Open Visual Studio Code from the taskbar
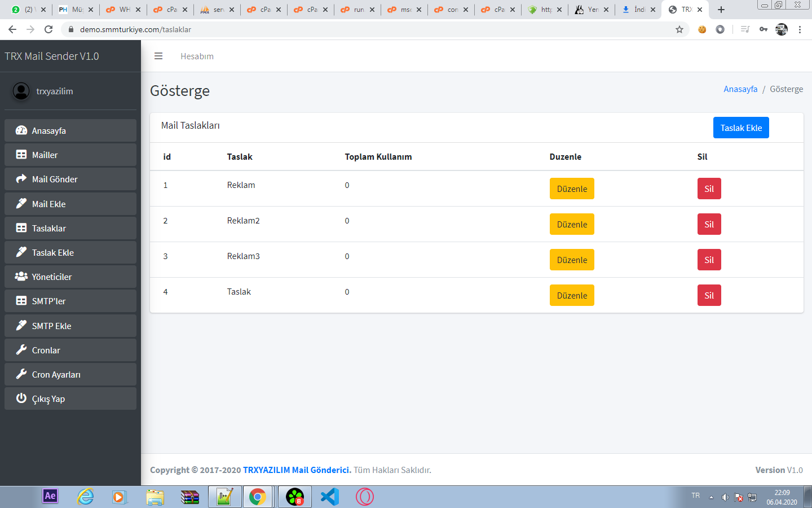Image resolution: width=812 pixels, height=508 pixels. (330, 497)
